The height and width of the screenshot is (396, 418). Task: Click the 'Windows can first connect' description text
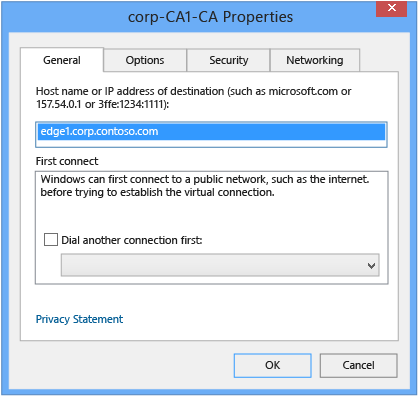(x=205, y=186)
